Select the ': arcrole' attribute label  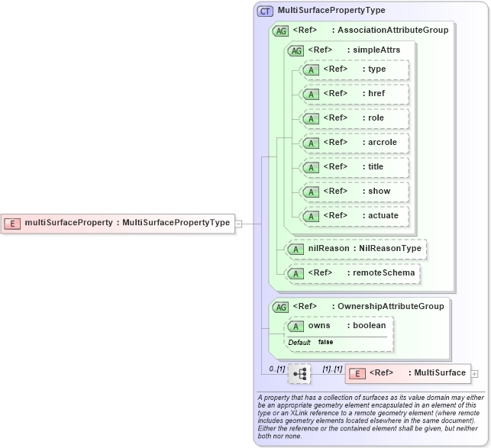coord(380,142)
